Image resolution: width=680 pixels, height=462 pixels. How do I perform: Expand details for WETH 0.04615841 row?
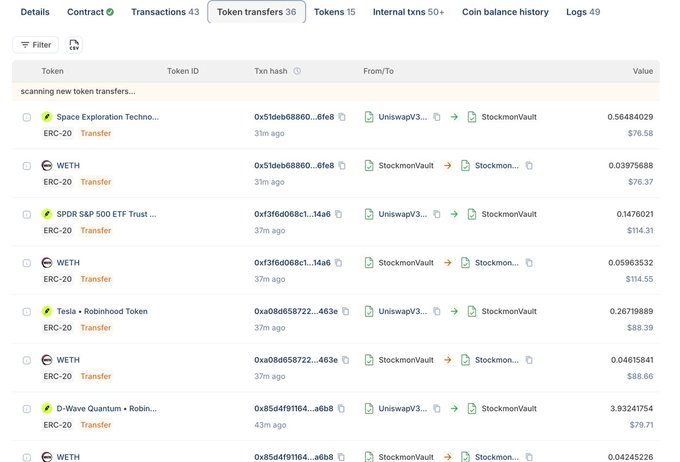pyautogui.click(x=27, y=360)
